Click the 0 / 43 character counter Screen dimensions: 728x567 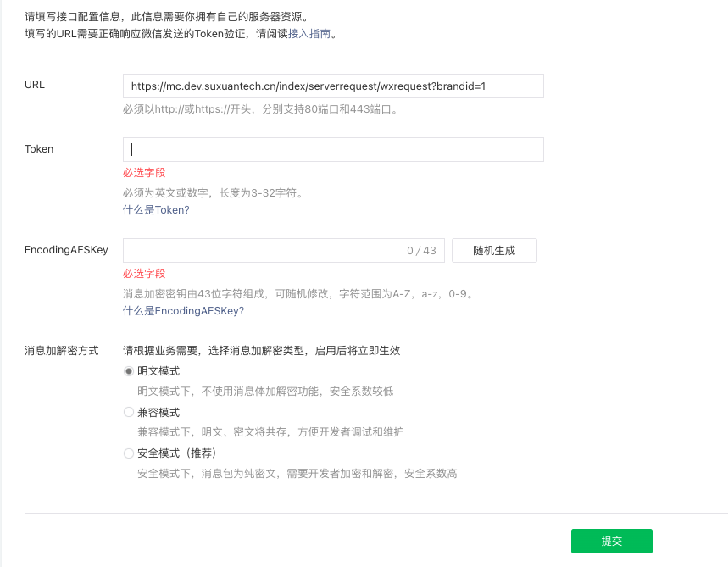[421, 251]
